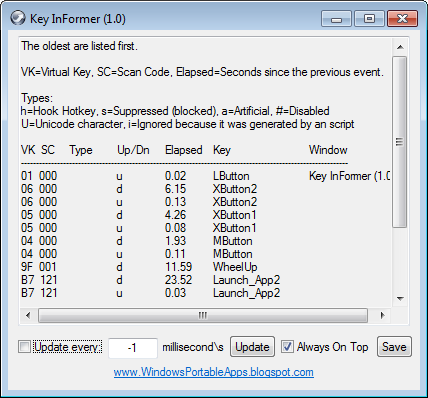
Task: Click the Up/Dn column header text
Action: 133,150
